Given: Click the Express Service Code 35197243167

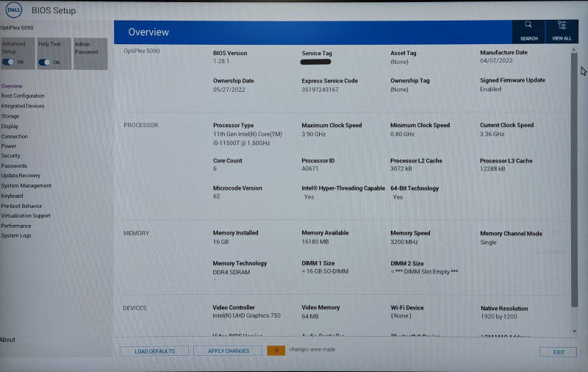Looking at the screenshot, I should [x=320, y=90].
